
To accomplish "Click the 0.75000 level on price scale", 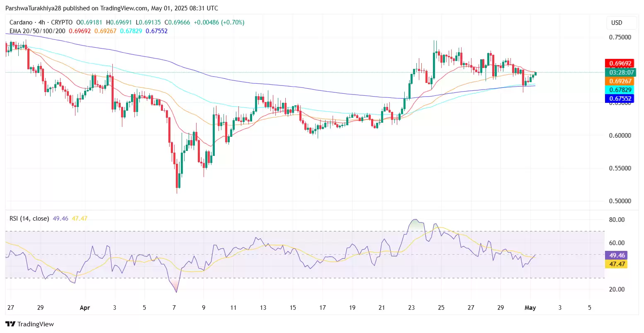I will point(620,37).
